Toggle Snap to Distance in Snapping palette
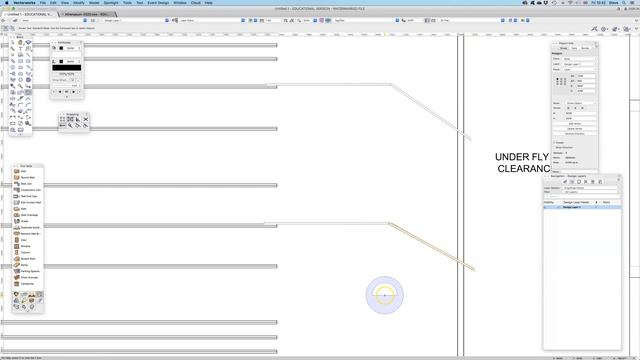 (x=70, y=125)
